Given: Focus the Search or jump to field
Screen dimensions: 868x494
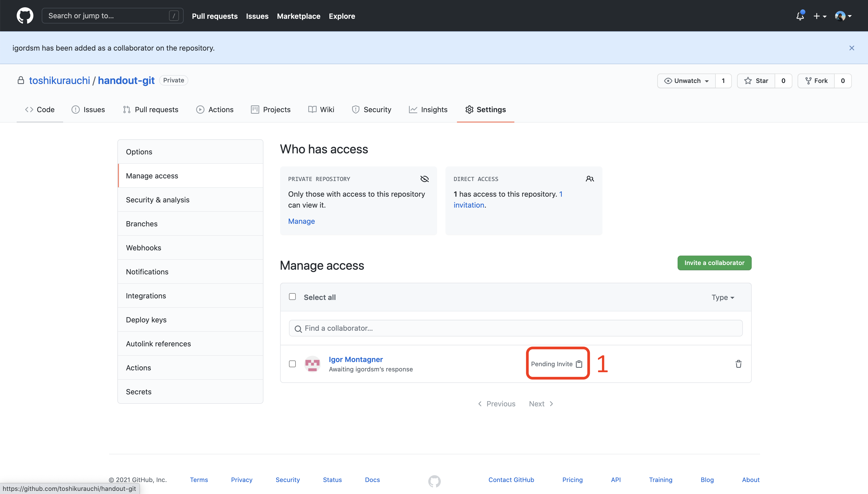Looking at the screenshot, I should pos(113,16).
